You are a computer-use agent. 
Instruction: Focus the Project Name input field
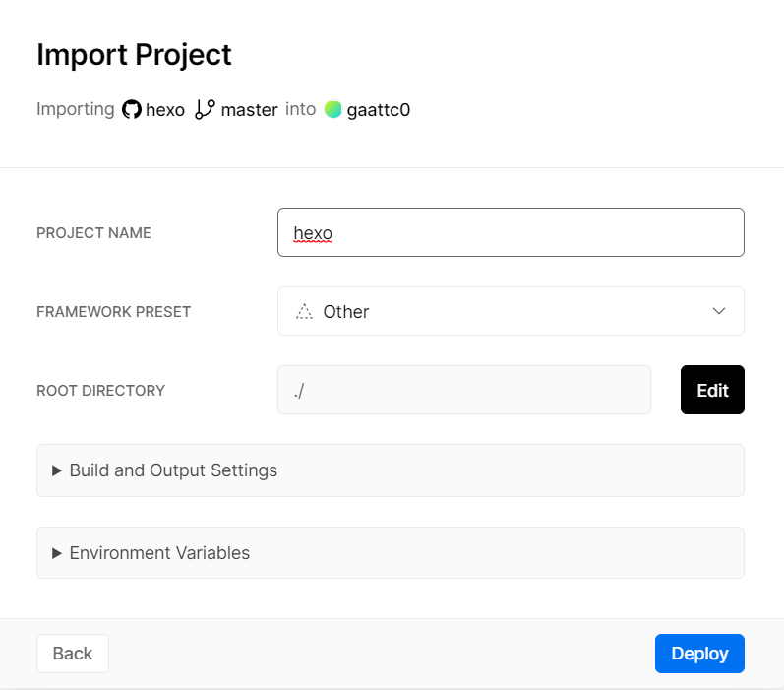tap(511, 232)
